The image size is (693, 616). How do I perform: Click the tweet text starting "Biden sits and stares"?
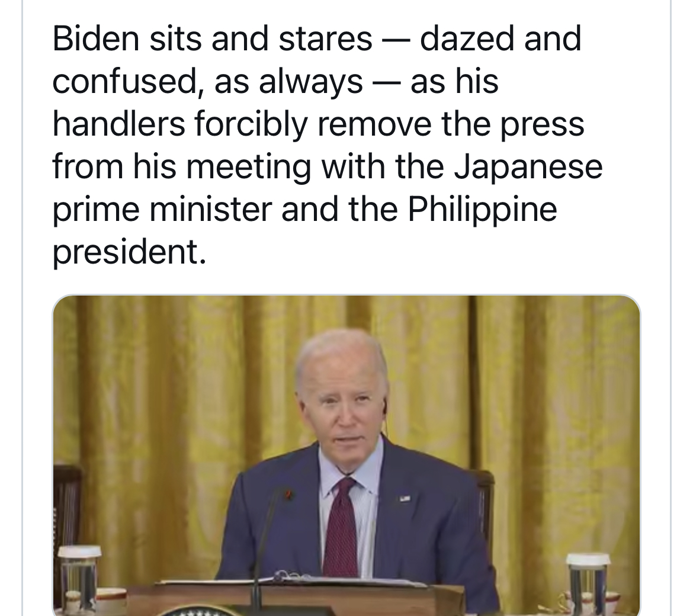tap(327, 145)
